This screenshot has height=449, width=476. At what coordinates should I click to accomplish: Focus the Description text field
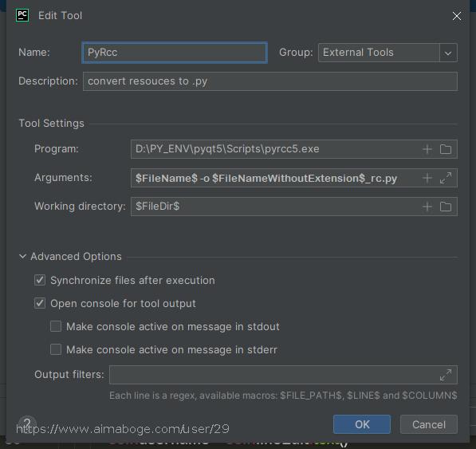270,81
